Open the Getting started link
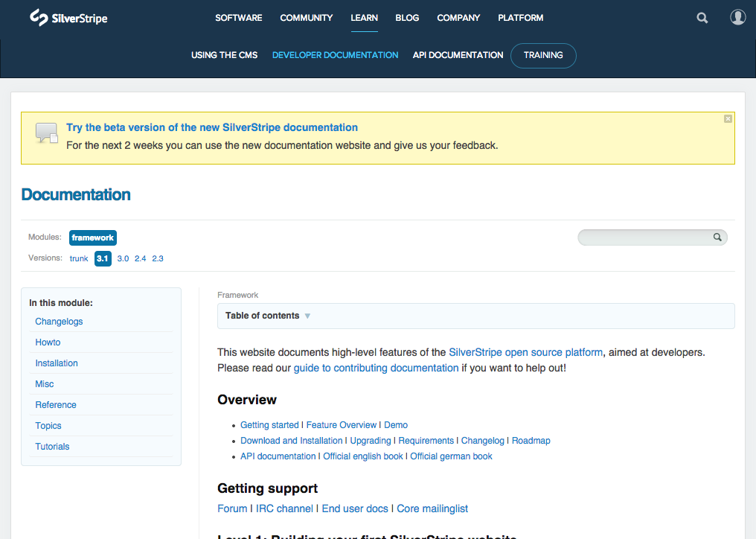 [269, 424]
